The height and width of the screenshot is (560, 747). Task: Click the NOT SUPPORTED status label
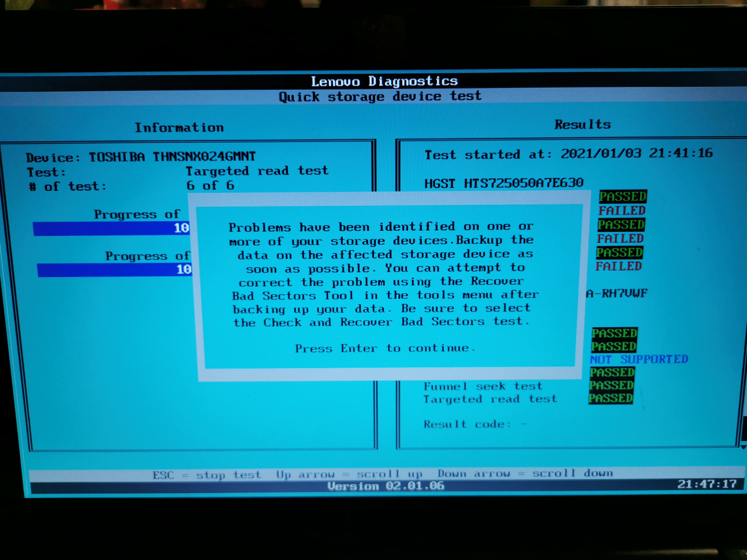pos(639,359)
